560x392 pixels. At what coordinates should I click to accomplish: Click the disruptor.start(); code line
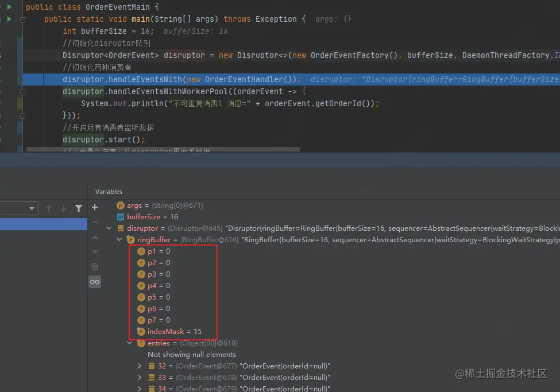click(103, 139)
